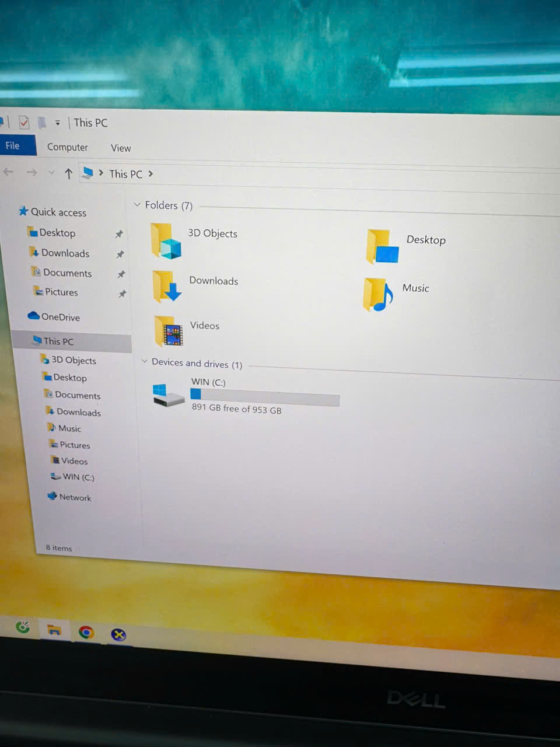The height and width of the screenshot is (747, 560).
Task: Open the Downloads folder in main pane
Action: click(167, 286)
